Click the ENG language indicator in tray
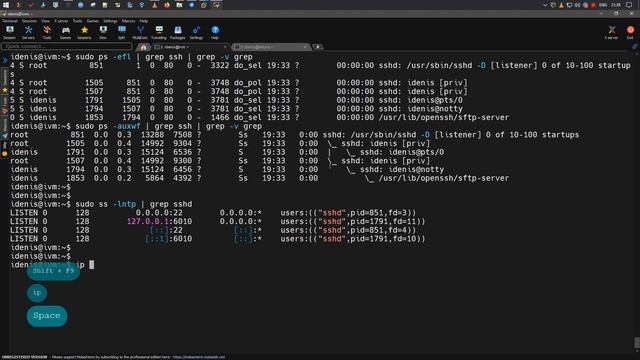The width and height of the screenshot is (640, 360). point(603,5)
